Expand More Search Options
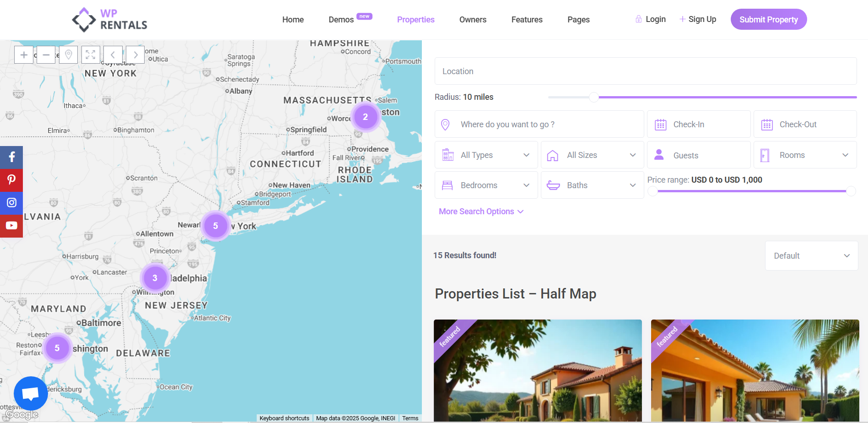This screenshot has width=868, height=423. [481, 211]
